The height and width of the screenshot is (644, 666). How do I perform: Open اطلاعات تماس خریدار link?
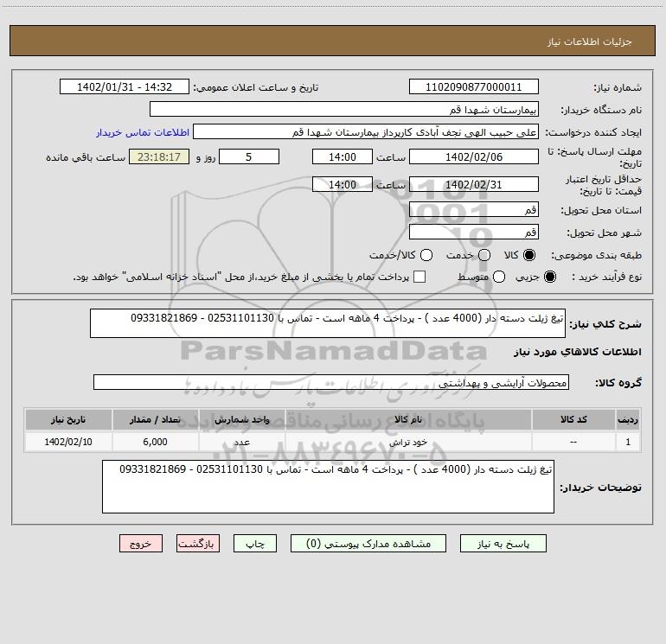click(143, 132)
